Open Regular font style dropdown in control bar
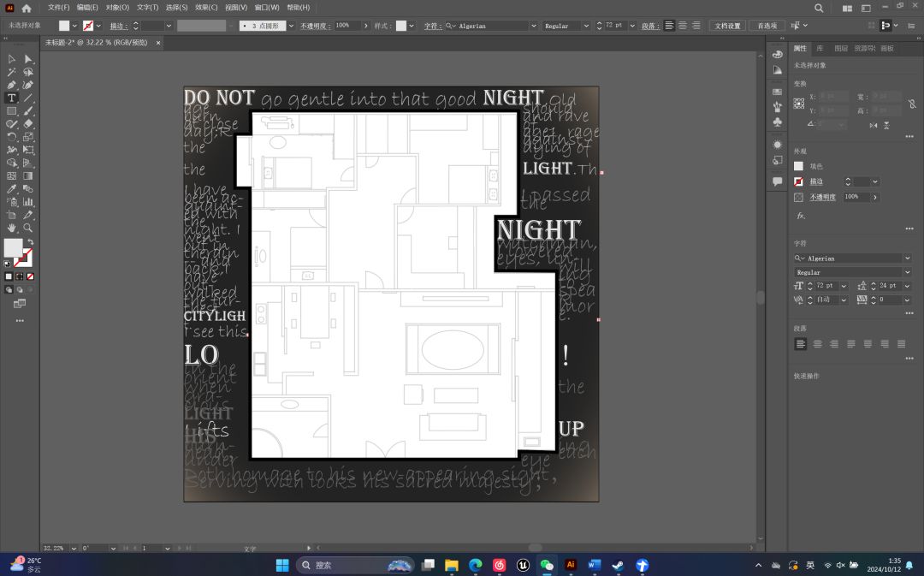Screen dimensions: 924x576 click(586, 26)
